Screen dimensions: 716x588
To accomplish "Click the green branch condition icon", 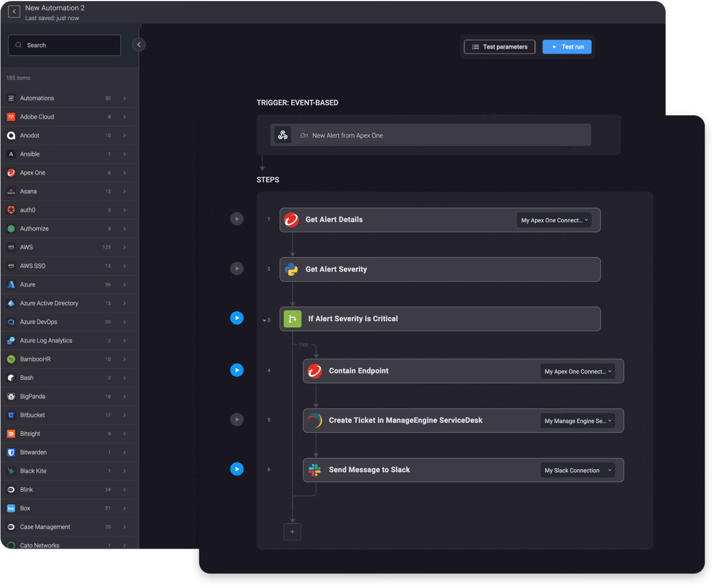I will [x=293, y=319].
